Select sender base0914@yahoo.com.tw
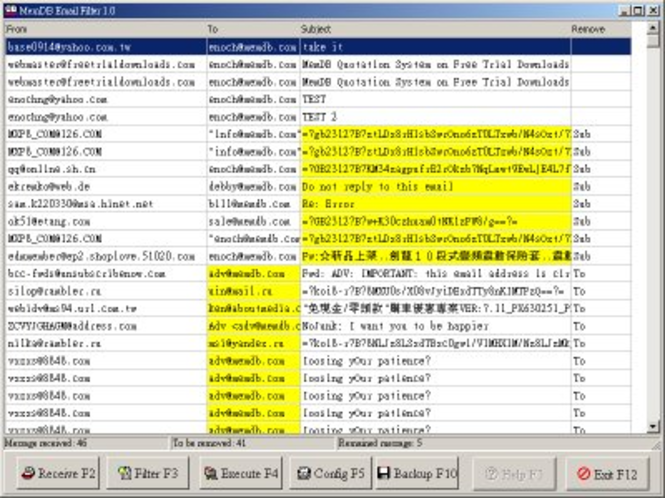The width and height of the screenshot is (665, 498). coord(105,47)
